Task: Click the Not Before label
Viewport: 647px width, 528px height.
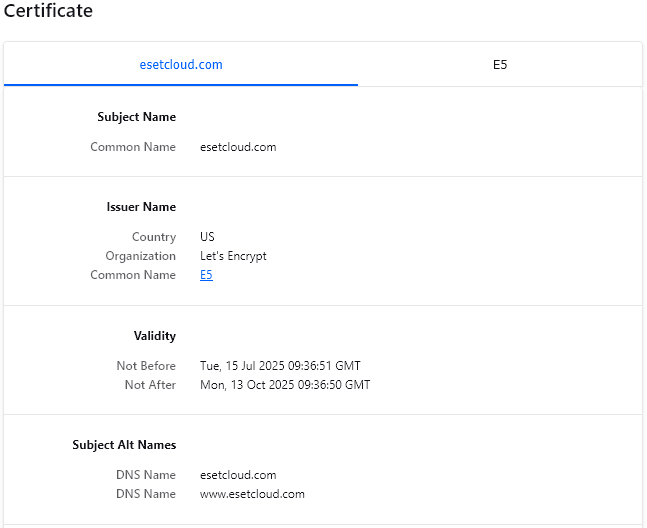Action: pyautogui.click(x=146, y=366)
